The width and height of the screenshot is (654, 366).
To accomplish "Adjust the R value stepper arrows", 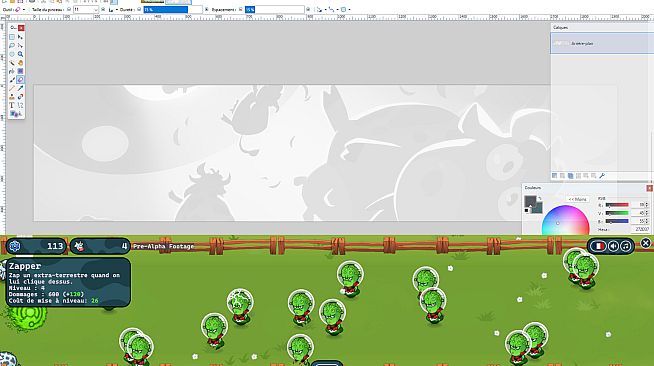I will [647, 205].
